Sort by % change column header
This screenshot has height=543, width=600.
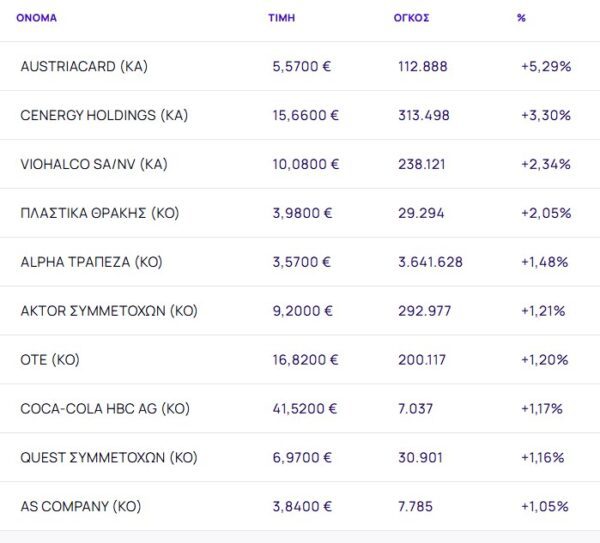pyautogui.click(x=521, y=18)
